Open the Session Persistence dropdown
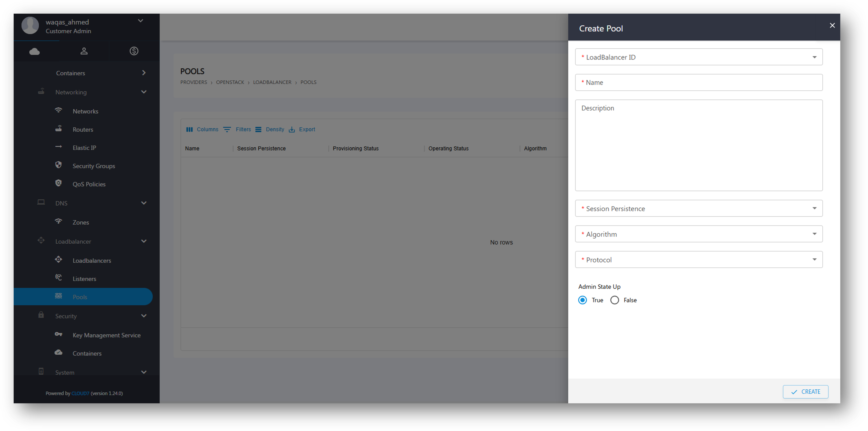The width and height of the screenshot is (868, 431). pyautogui.click(x=699, y=209)
